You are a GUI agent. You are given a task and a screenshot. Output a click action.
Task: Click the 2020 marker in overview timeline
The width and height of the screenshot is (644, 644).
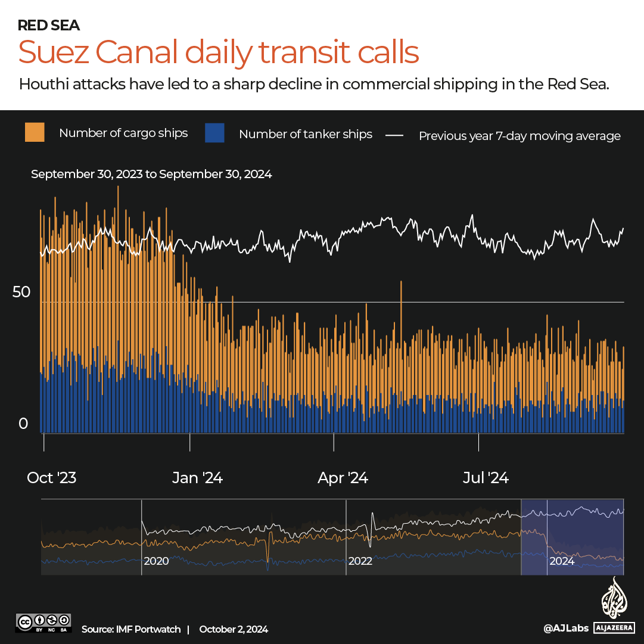pyautogui.click(x=156, y=561)
